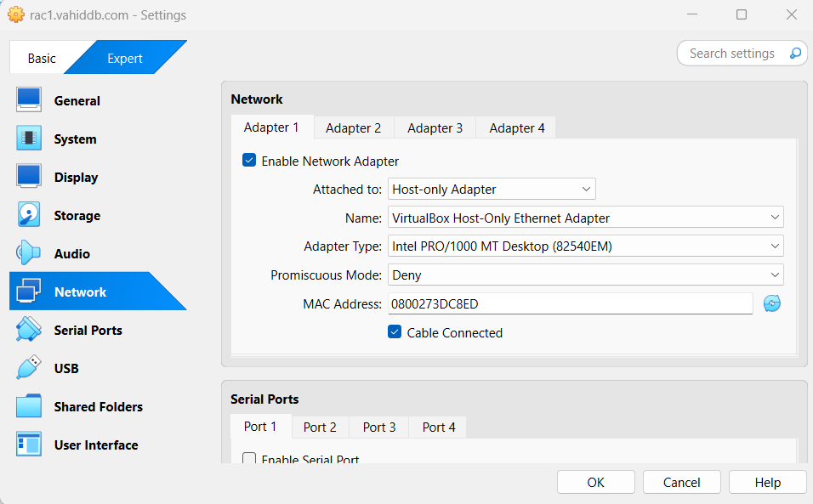813x504 pixels.
Task: Open the USB settings icon
Action: coord(29,368)
